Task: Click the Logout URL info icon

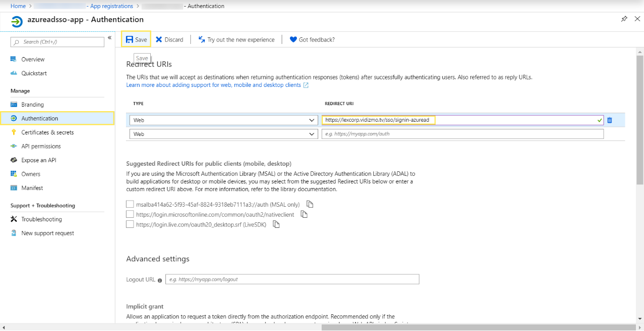Action: (160, 280)
